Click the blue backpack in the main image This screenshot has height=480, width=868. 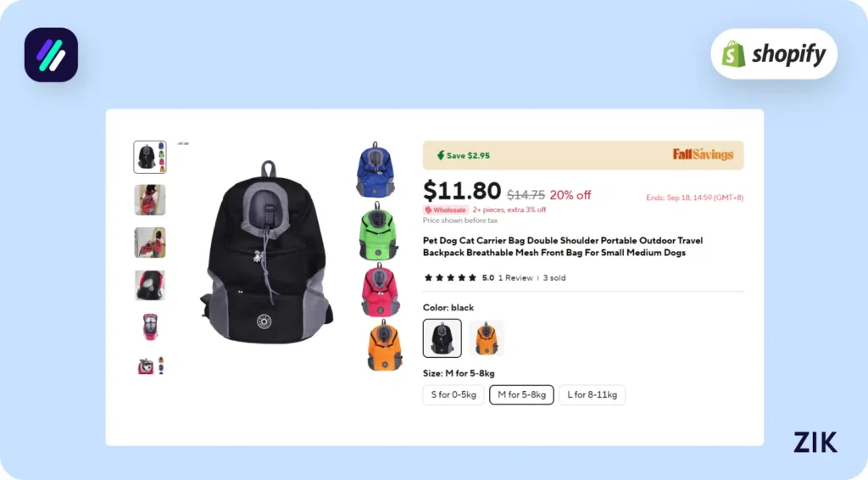pyautogui.click(x=372, y=170)
